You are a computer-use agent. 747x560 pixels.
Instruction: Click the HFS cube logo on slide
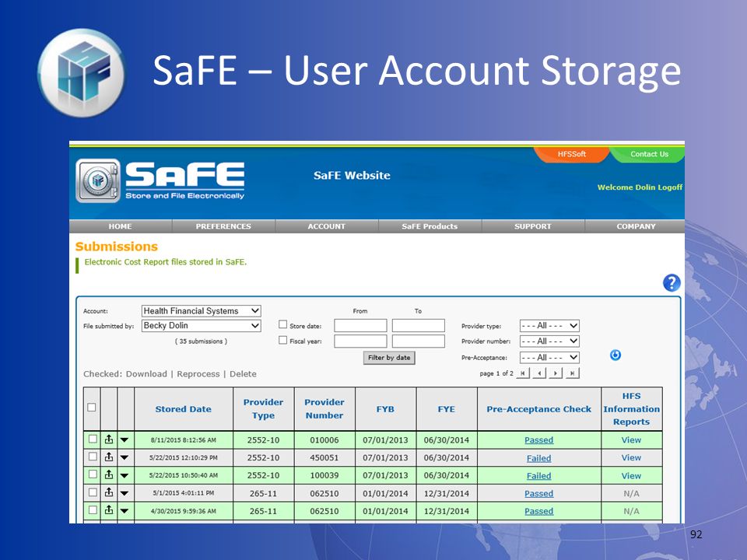coord(82,73)
